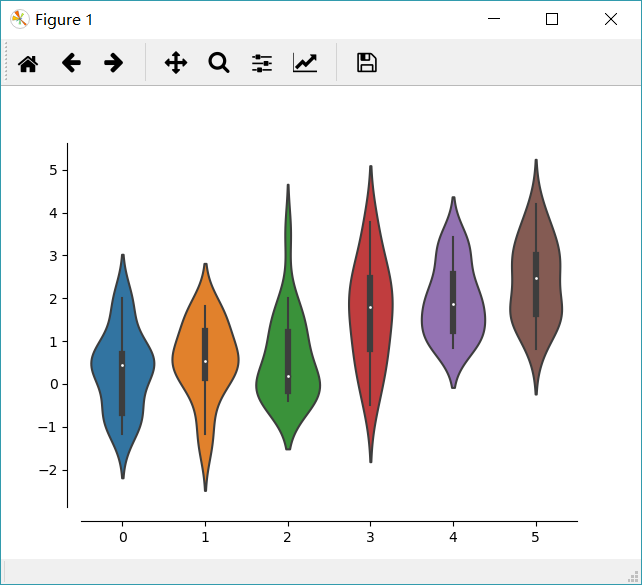The width and height of the screenshot is (642, 585).
Task: Maximize the Figure 1 window
Action: [552, 19]
